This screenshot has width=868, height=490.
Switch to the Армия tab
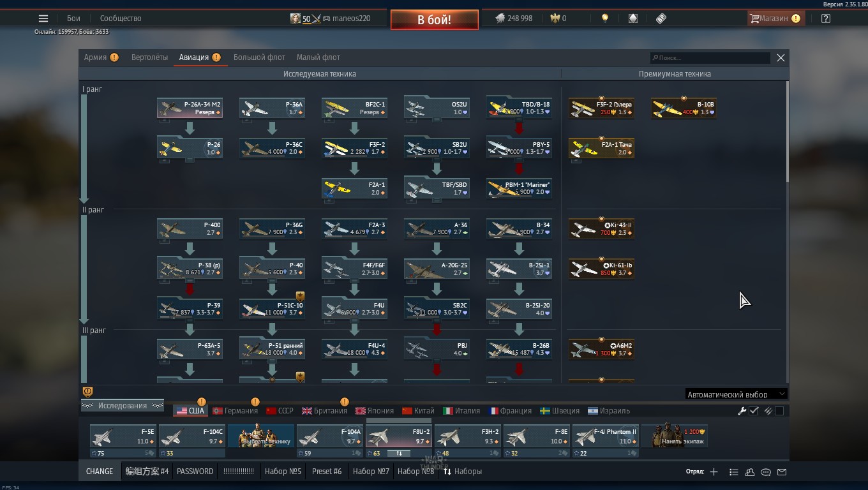pos(101,57)
